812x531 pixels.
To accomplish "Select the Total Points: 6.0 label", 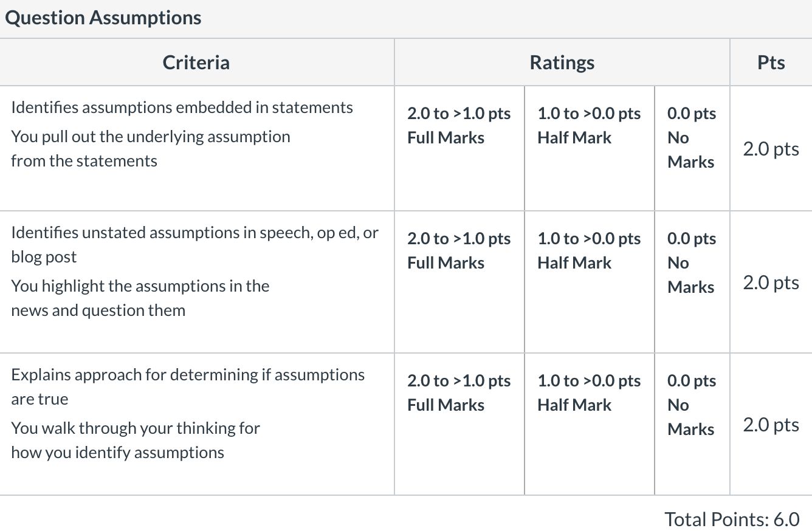I will pos(732,519).
